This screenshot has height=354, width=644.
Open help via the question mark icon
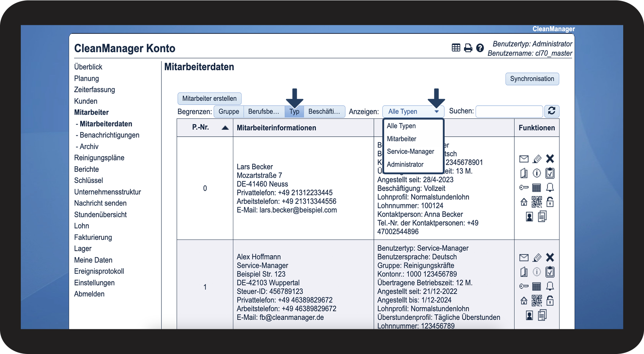pyautogui.click(x=480, y=48)
